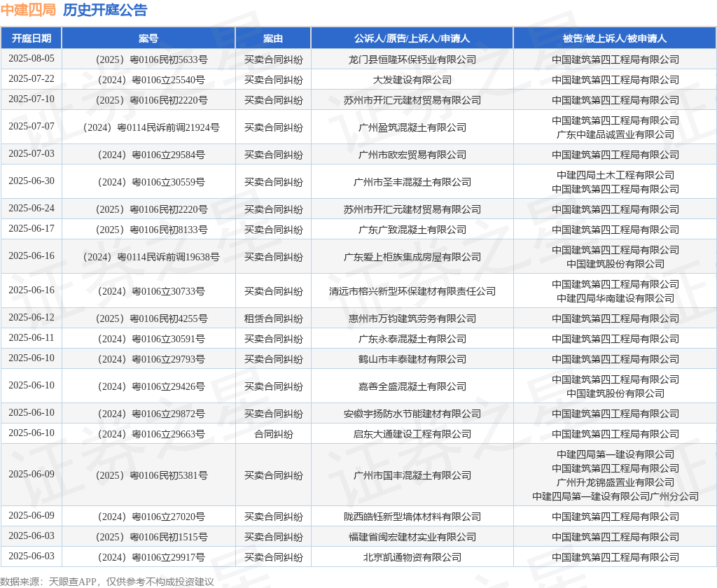Select case number (2024)粤0106立25540号
The width and height of the screenshot is (717, 588).
(151, 80)
